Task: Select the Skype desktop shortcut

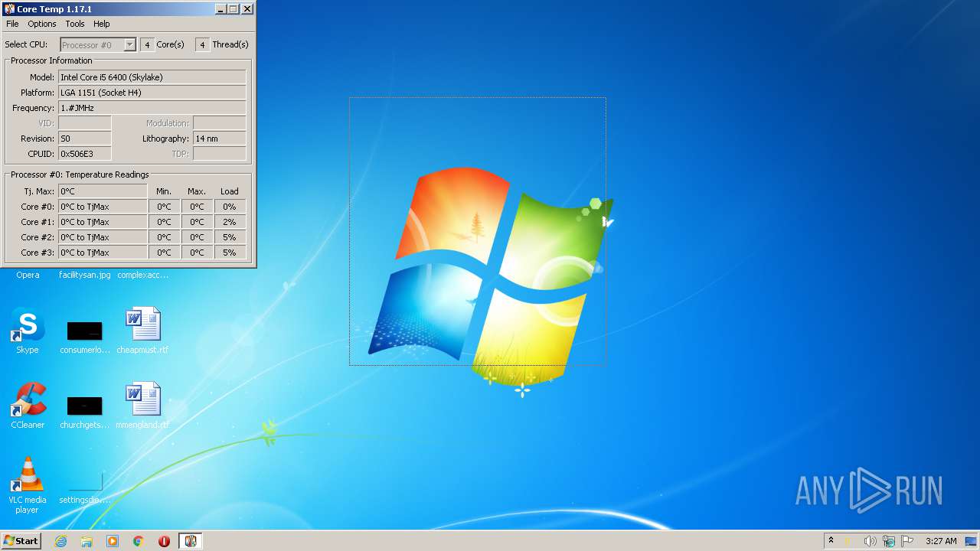Action: click(28, 331)
